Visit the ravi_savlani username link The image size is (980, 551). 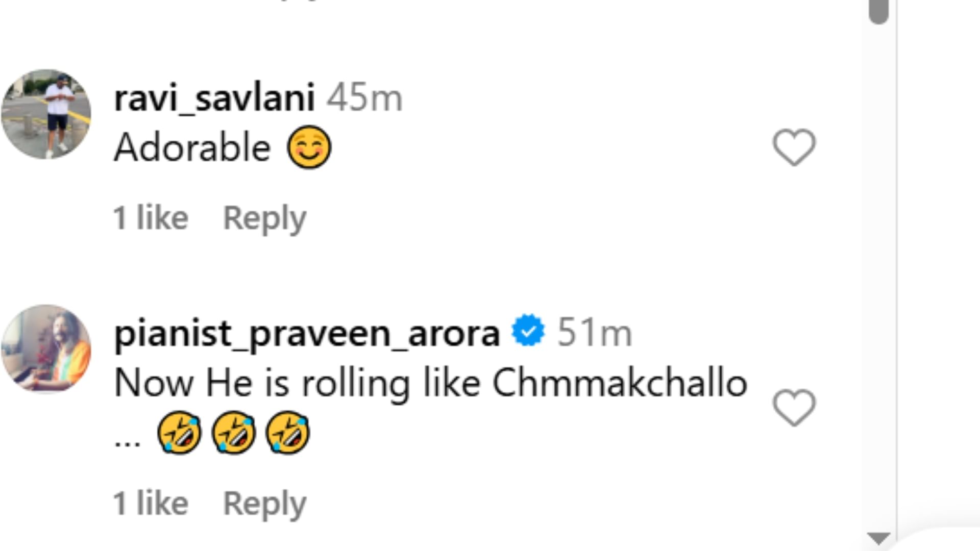214,98
